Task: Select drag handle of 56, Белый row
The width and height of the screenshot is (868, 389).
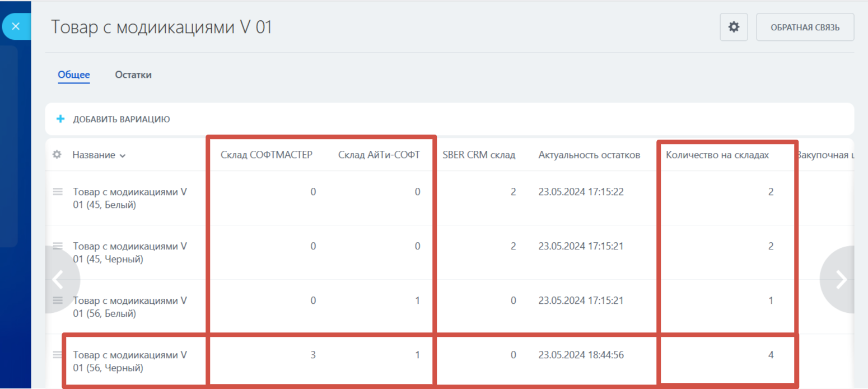Action: coord(58,300)
